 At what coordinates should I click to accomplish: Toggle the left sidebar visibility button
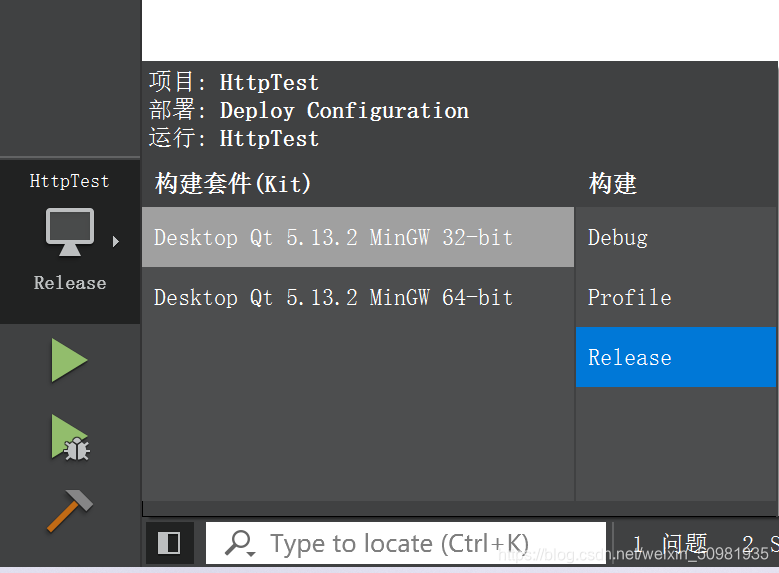point(169,543)
